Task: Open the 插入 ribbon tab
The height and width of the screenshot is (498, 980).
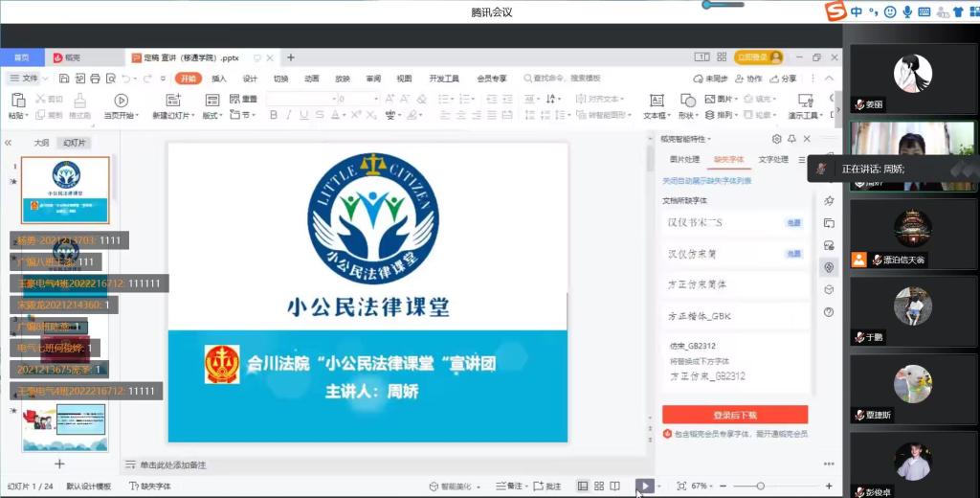Action: pos(219,79)
